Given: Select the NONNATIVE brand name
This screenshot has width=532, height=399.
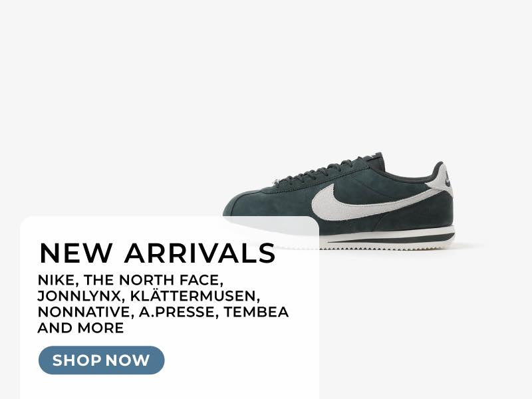Looking at the screenshot, I should 81,312.
